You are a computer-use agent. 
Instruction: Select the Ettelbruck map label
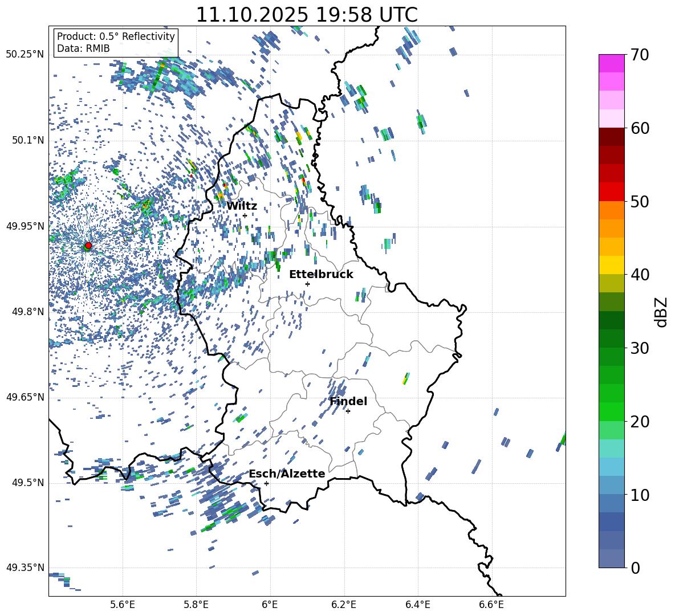(321, 275)
